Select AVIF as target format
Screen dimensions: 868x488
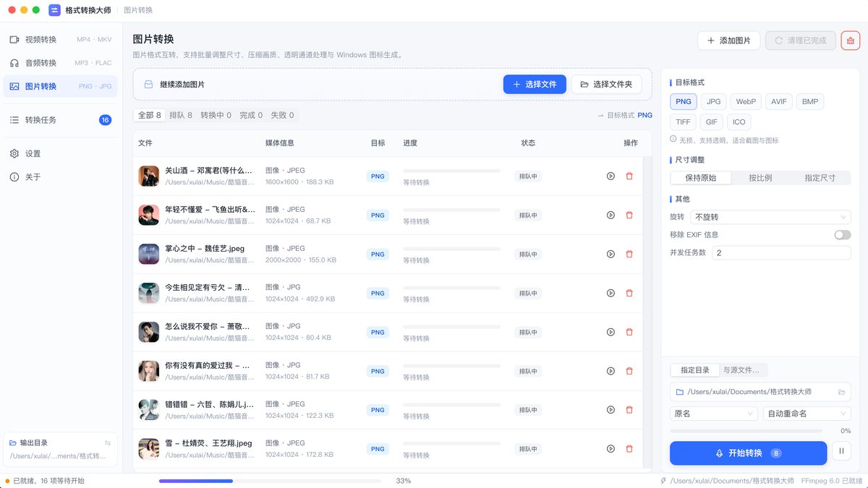[x=779, y=102]
